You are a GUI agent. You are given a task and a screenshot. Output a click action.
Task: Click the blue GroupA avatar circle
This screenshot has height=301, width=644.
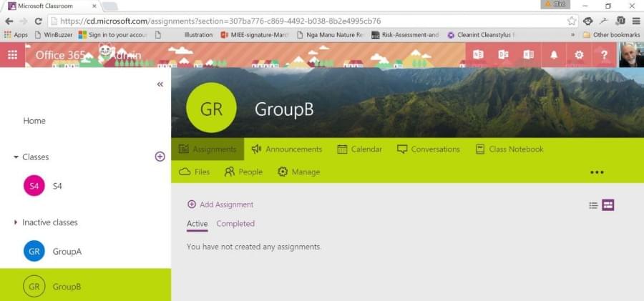tap(34, 251)
